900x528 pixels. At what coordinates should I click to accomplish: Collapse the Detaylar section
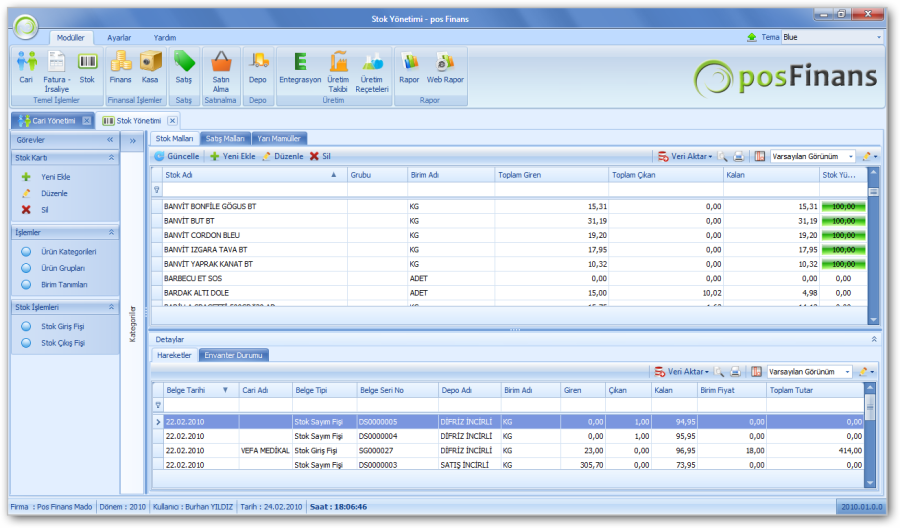coord(875,340)
